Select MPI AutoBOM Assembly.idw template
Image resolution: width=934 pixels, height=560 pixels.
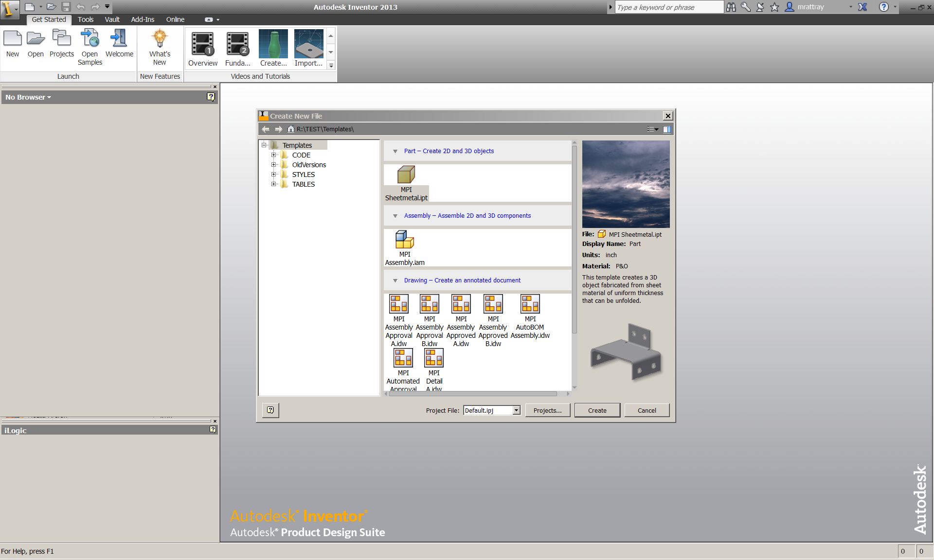530,316
